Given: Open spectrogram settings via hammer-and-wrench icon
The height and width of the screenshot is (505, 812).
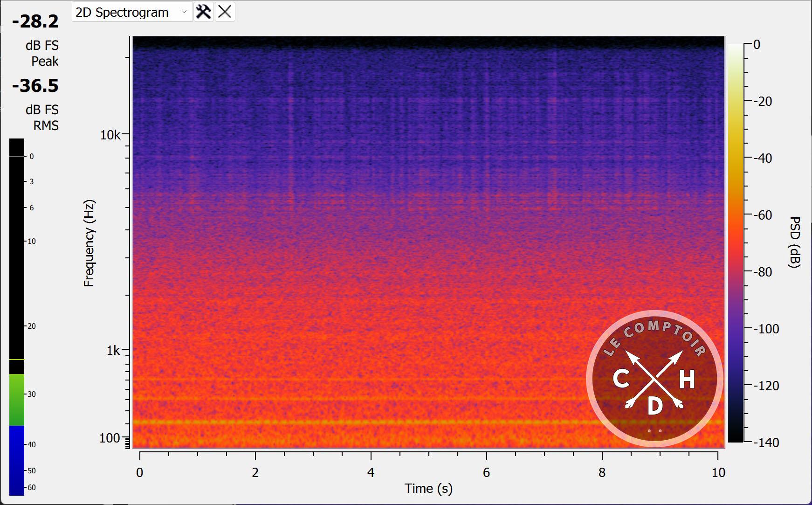Looking at the screenshot, I should coord(203,12).
